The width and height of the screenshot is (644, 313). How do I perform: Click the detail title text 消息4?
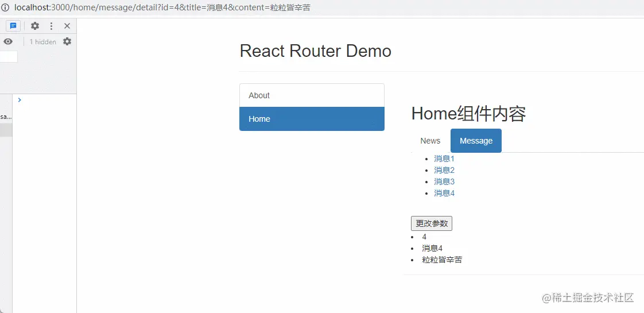432,249
